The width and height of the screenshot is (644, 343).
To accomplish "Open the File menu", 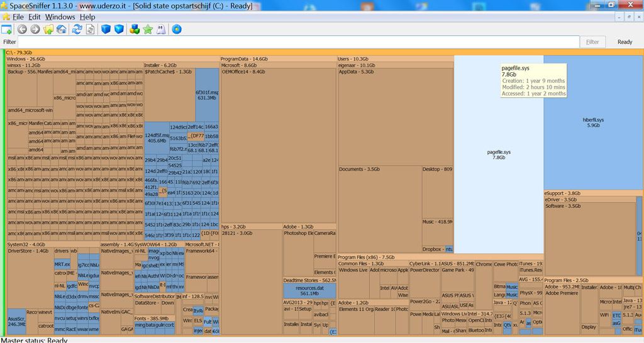I will 18,17.
